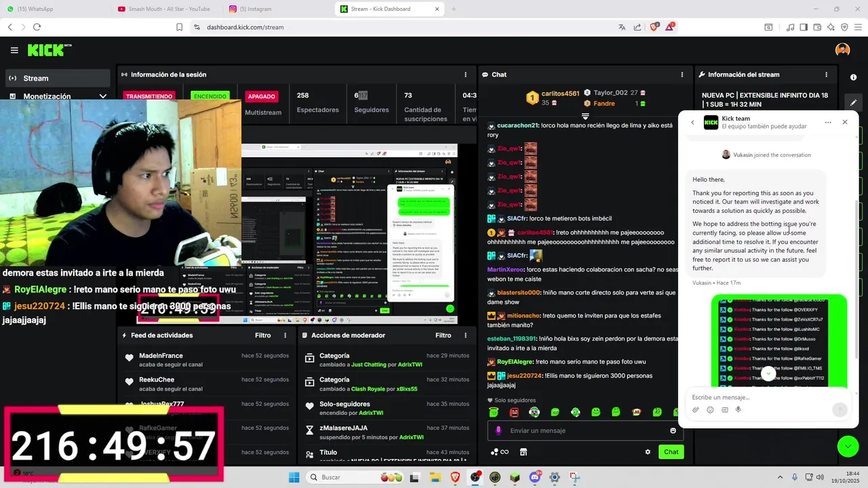
Task: Select the red angry emote
Action: click(514, 412)
